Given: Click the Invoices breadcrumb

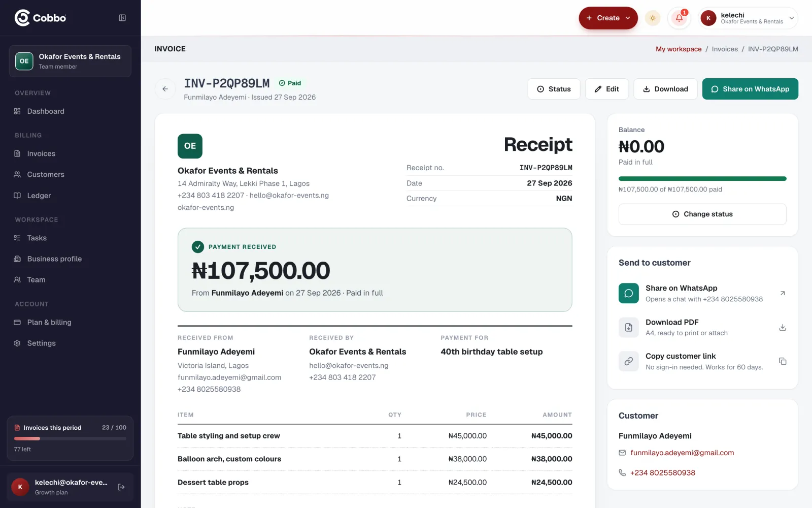Looking at the screenshot, I should 725,49.
